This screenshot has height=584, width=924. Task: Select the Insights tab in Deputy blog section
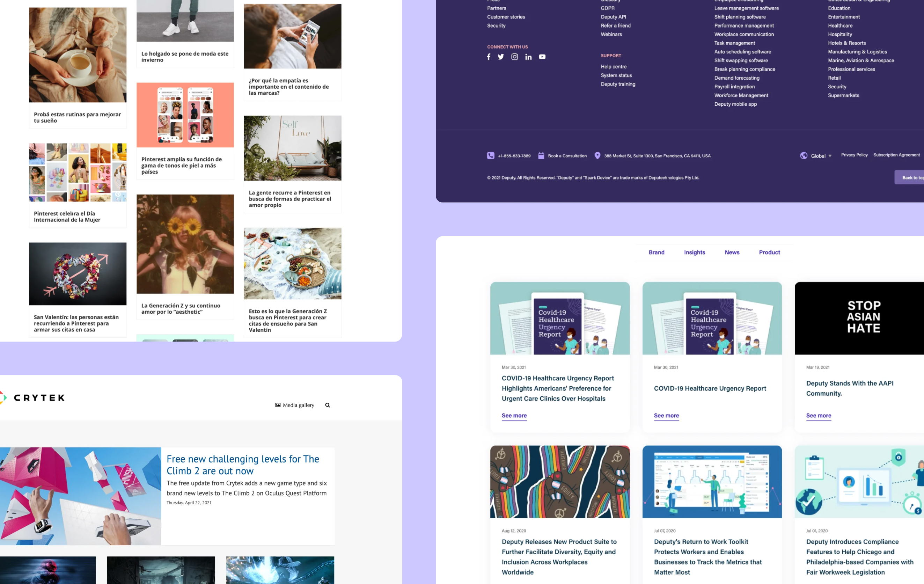(695, 252)
